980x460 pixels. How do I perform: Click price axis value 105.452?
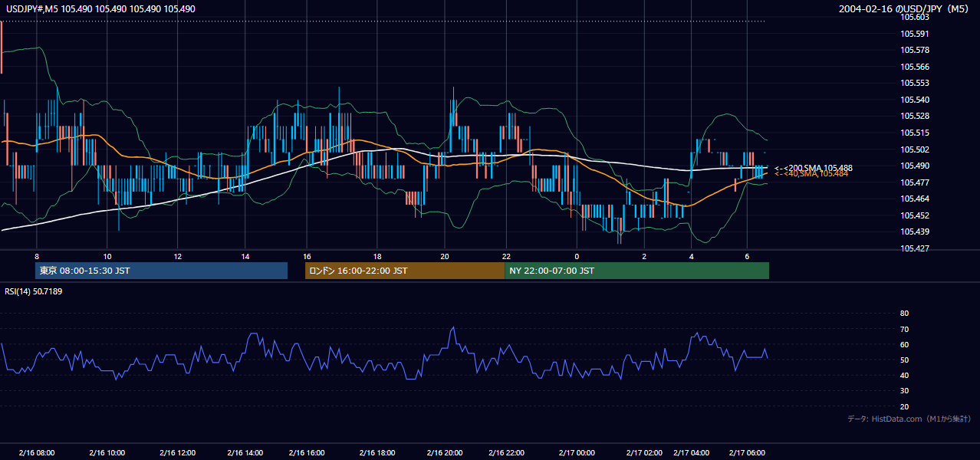(x=915, y=215)
